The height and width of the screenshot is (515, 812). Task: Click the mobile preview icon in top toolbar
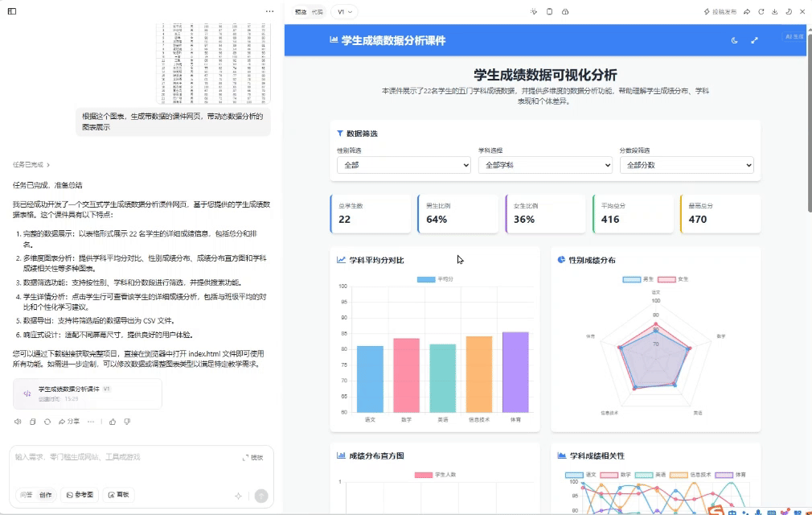pos(550,11)
